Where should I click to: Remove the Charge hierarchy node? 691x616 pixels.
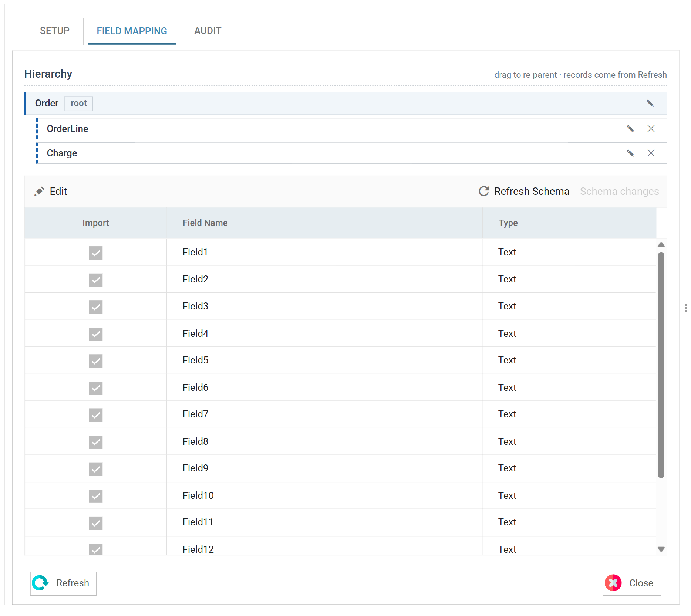tap(651, 153)
